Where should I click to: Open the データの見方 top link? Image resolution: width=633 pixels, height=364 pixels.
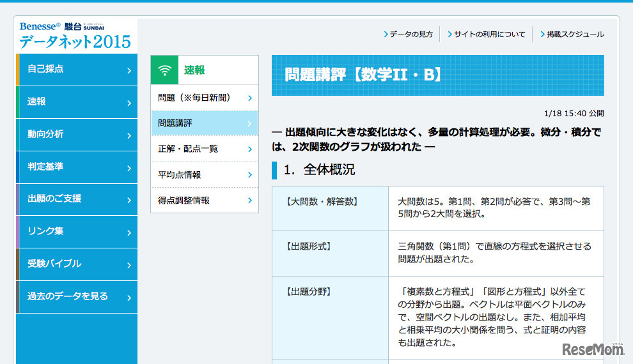[x=408, y=34]
